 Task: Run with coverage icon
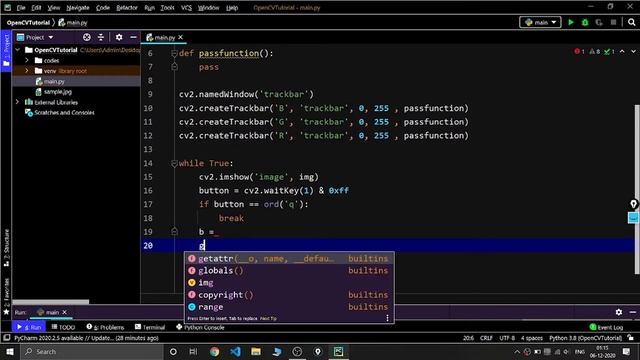click(599, 22)
